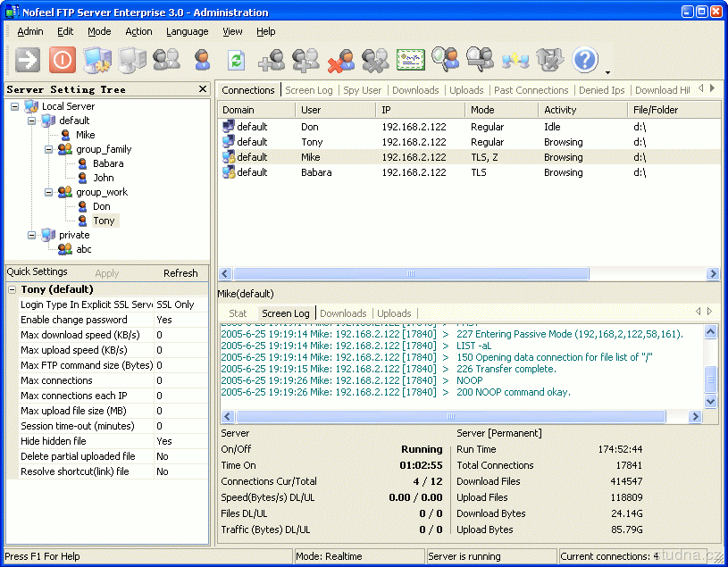The height and width of the screenshot is (567, 728).
Task: Switch to the Spy User tab
Action: [x=362, y=90]
